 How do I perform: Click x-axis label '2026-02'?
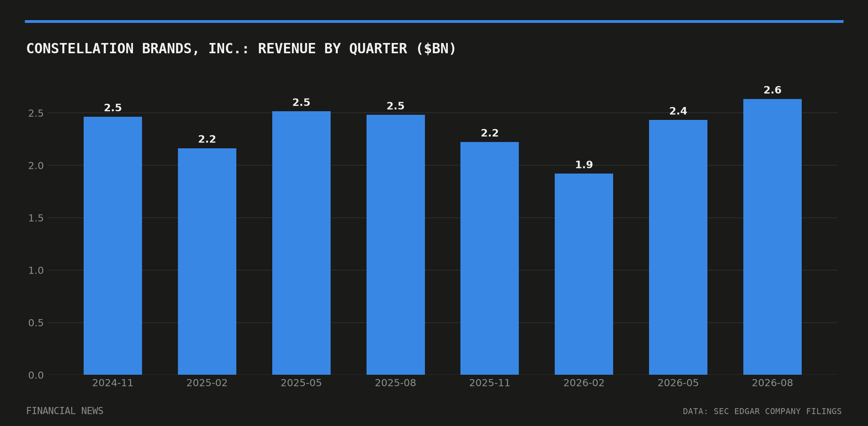(584, 383)
